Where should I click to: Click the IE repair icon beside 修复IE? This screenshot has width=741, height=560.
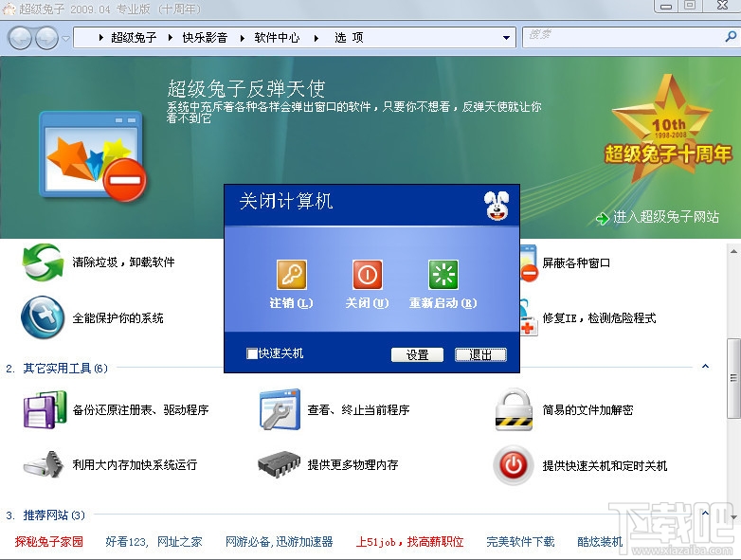coord(529,318)
